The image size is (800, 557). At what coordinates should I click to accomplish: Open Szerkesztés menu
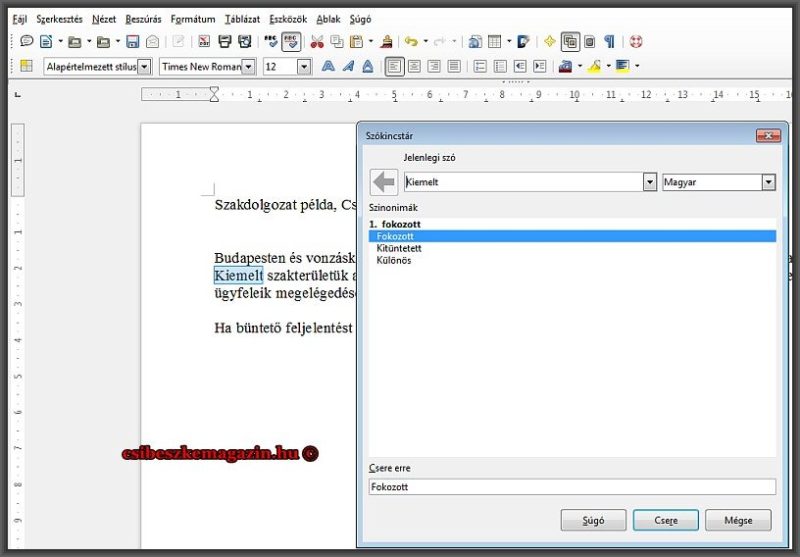pos(59,19)
